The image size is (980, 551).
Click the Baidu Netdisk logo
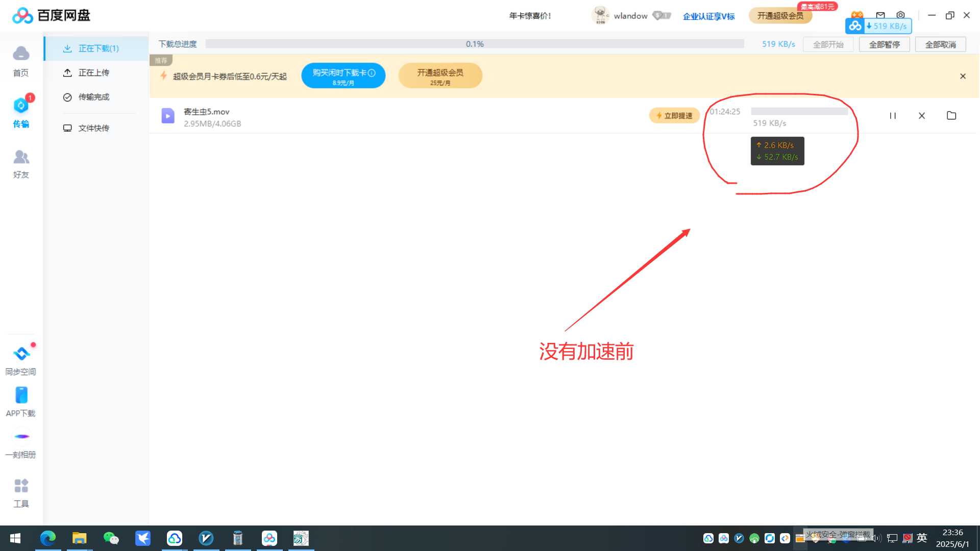pyautogui.click(x=51, y=15)
